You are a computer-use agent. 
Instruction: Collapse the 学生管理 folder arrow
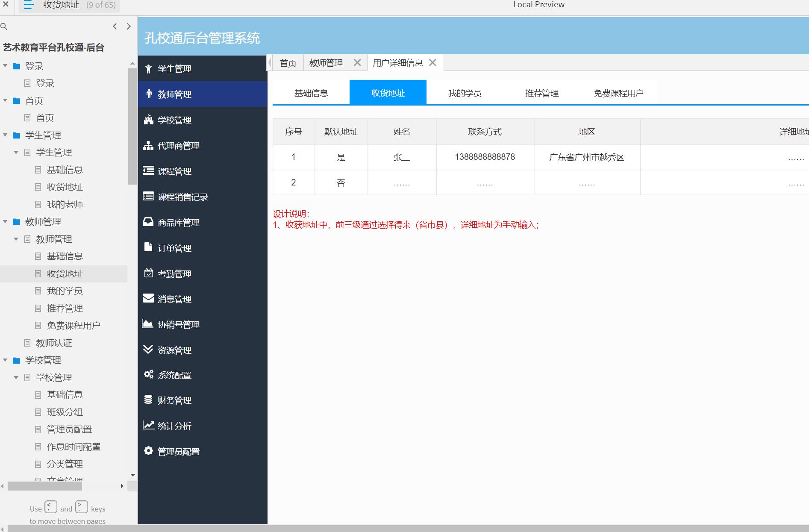coord(5,135)
